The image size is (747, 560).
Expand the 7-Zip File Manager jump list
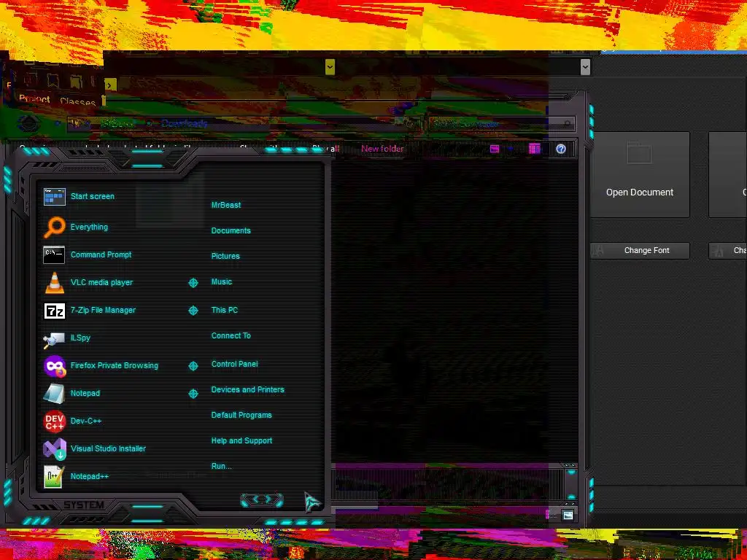pos(193,311)
